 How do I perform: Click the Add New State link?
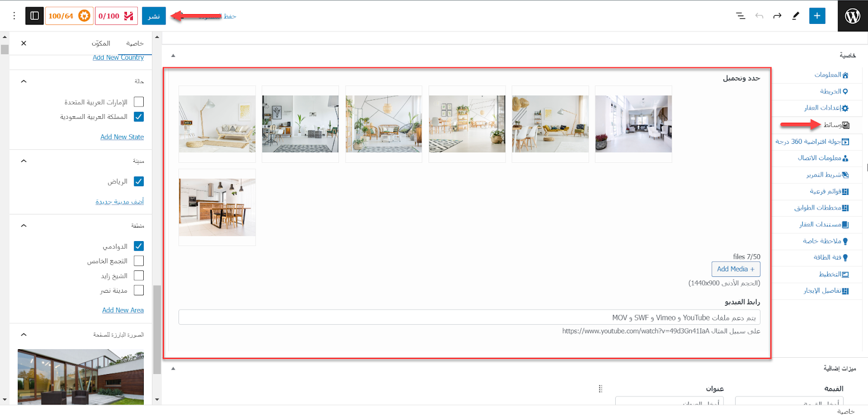click(122, 137)
